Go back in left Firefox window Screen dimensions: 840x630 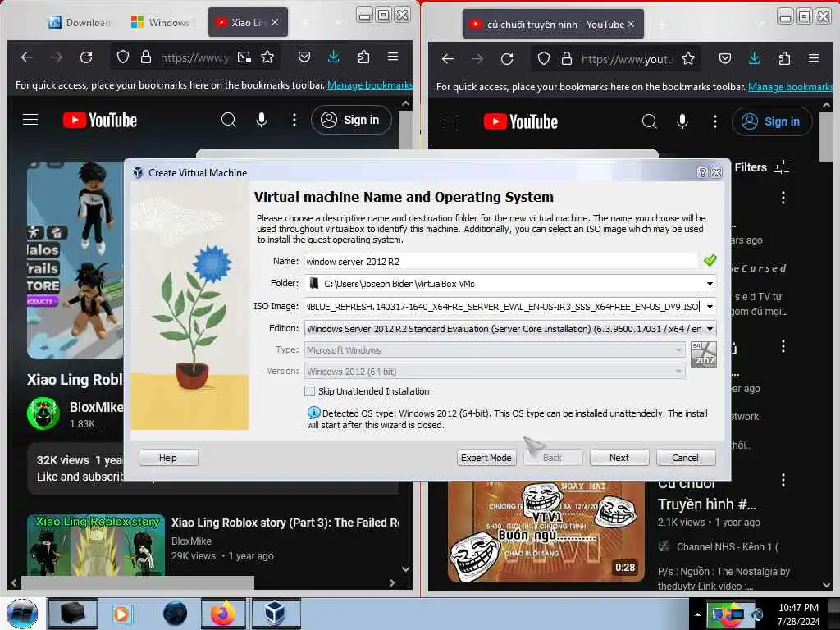tap(26, 57)
